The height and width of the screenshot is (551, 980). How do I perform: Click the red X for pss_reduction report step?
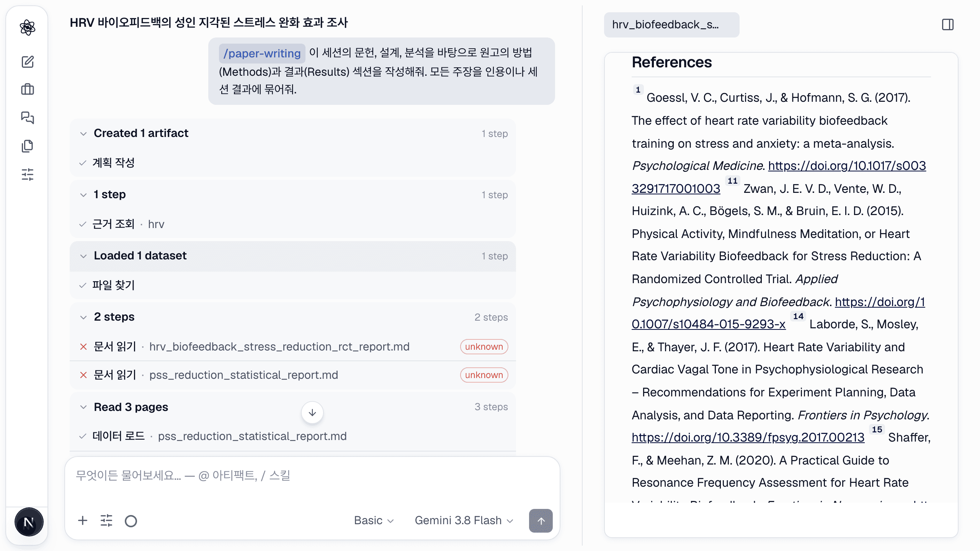83,375
